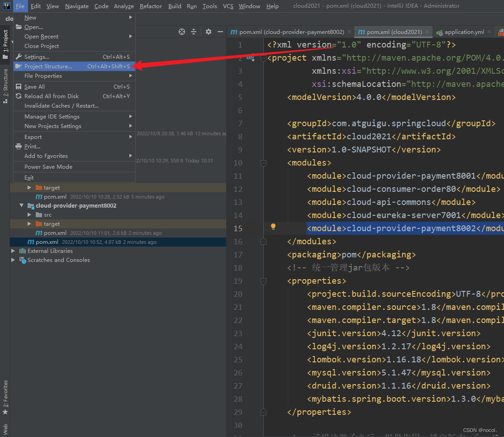The image size is (504, 437).
Task: Click the Maven reload gutter icon on line 2
Action: (x=251, y=57)
